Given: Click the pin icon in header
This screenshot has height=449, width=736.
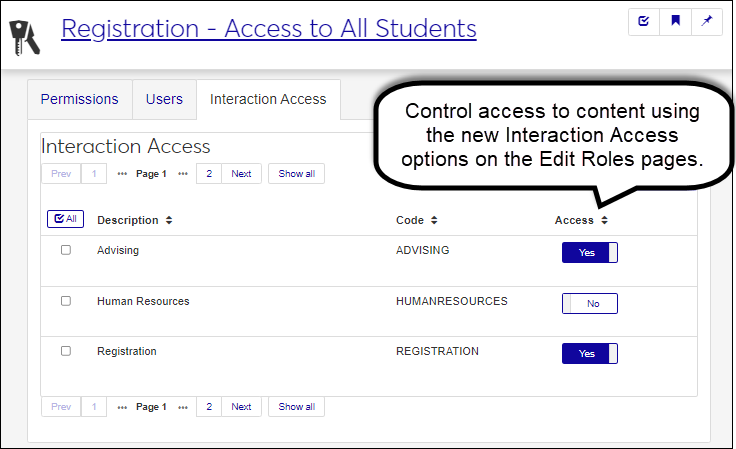Looking at the screenshot, I should click(706, 21).
